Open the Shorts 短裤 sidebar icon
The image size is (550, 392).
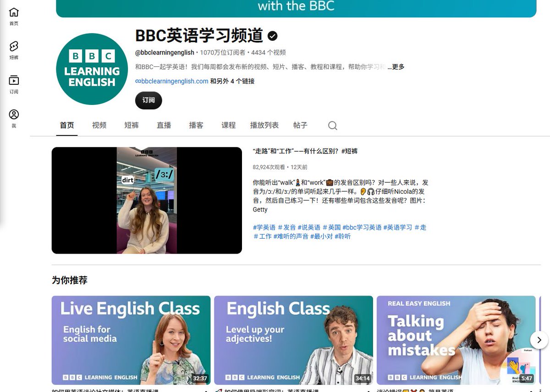point(14,50)
